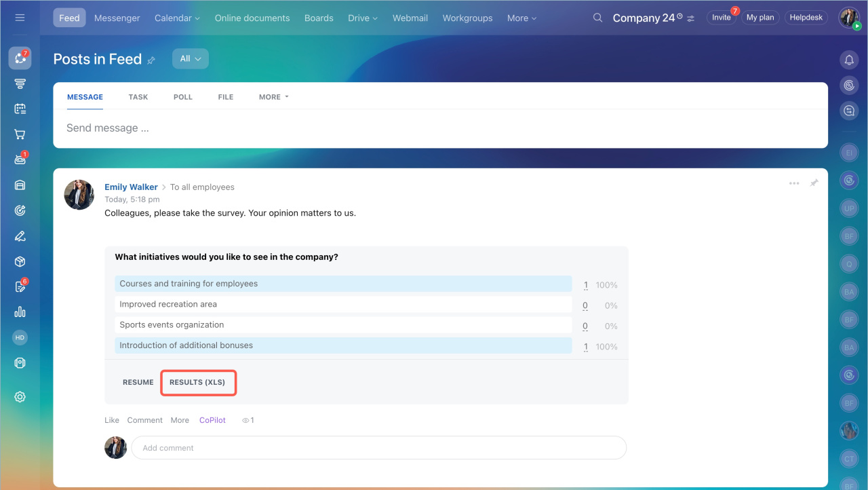
Task: Open the settings gear in the sidebar
Action: point(20,397)
